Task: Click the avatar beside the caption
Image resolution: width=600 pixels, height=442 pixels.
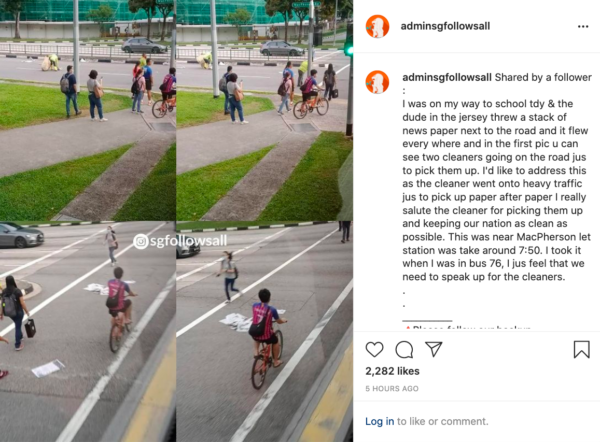Action: tap(377, 82)
